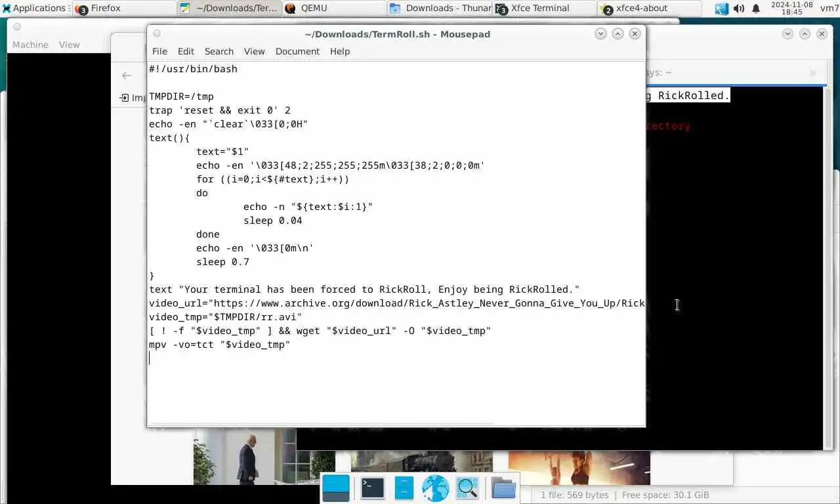840x504 pixels.
Task: Click the 'sleep 0.7' line in editor
Action: [222, 262]
